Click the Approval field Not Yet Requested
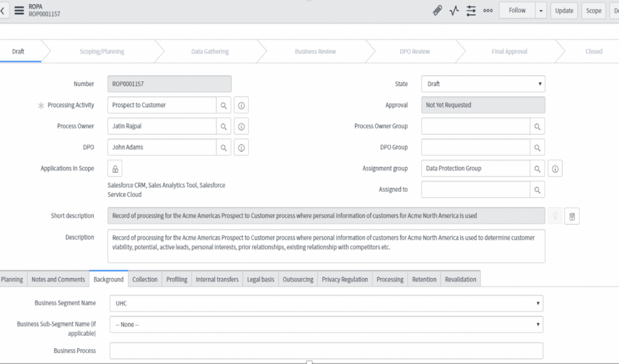This screenshot has height=364, width=619. pyautogui.click(x=483, y=105)
